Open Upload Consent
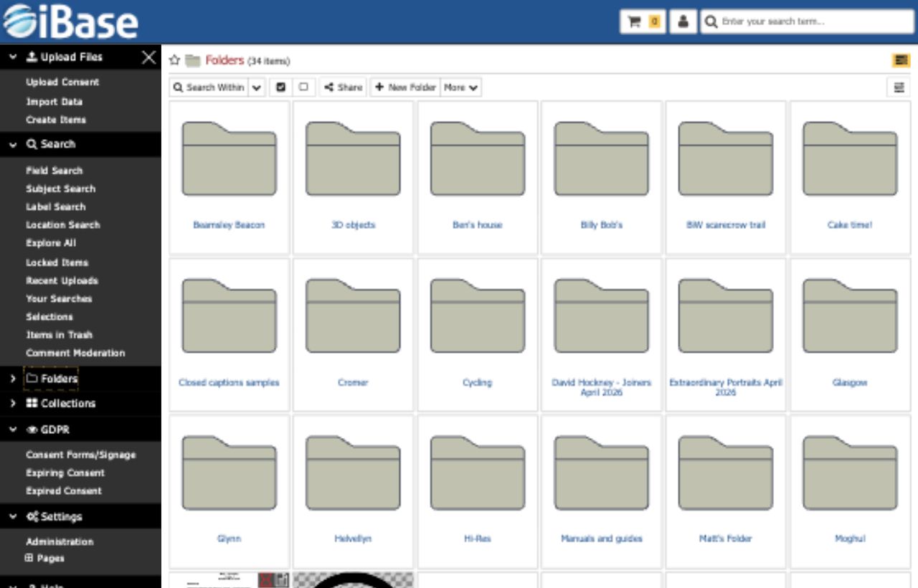This screenshot has height=588, width=918. point(62,82)
